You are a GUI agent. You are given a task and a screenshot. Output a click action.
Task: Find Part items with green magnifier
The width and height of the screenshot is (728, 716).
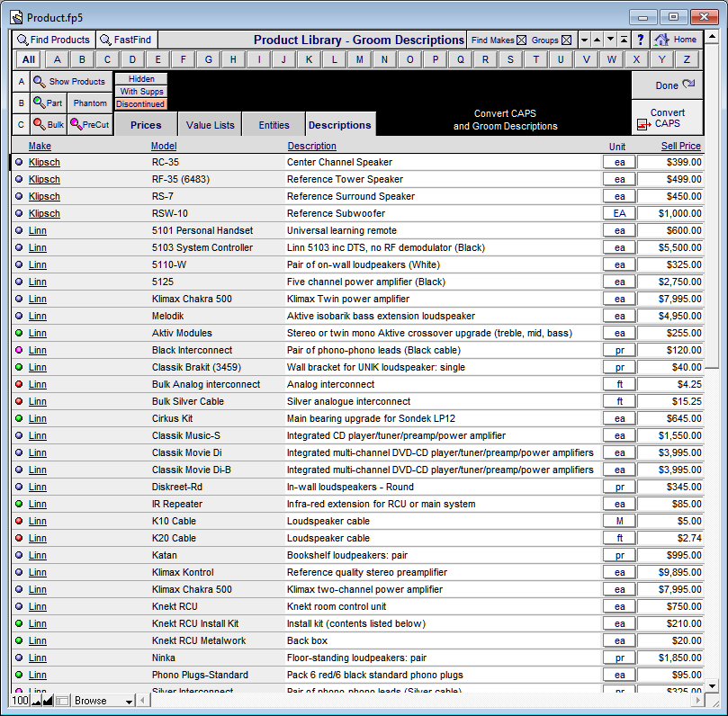49,103
